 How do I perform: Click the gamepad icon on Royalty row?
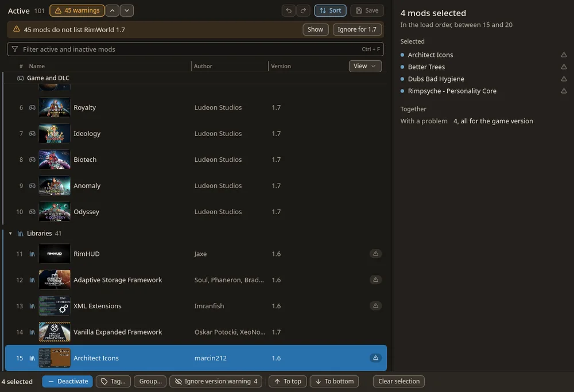point(32,107)
